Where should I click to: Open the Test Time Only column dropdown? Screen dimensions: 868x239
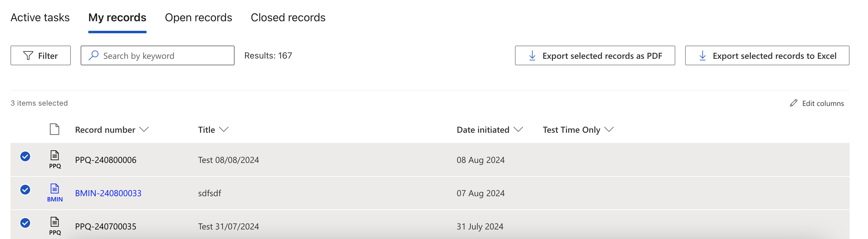(x=609, y=129)
